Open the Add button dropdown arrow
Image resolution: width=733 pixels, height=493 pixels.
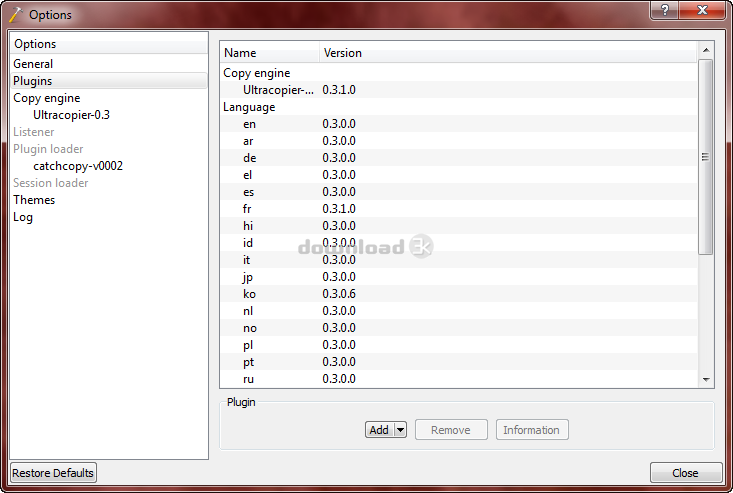tap(401, 430)
